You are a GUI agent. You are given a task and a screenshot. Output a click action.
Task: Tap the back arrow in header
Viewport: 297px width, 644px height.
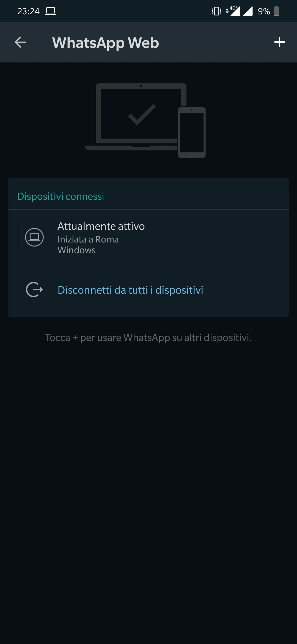[20, 42]
